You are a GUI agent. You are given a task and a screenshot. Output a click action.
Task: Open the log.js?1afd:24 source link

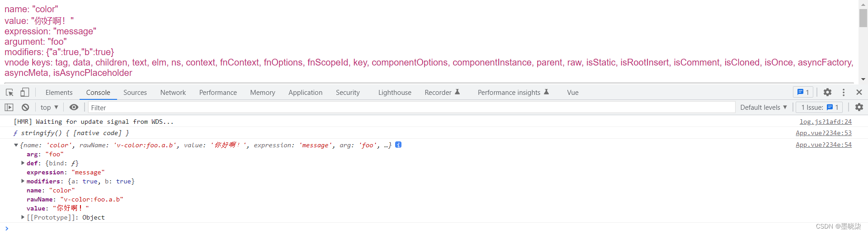pos(826,122)
